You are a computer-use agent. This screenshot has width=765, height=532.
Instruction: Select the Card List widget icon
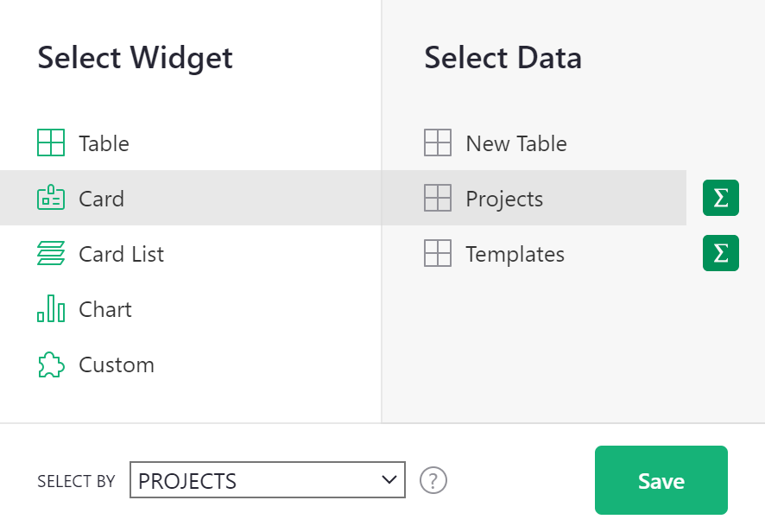point(51,254)
